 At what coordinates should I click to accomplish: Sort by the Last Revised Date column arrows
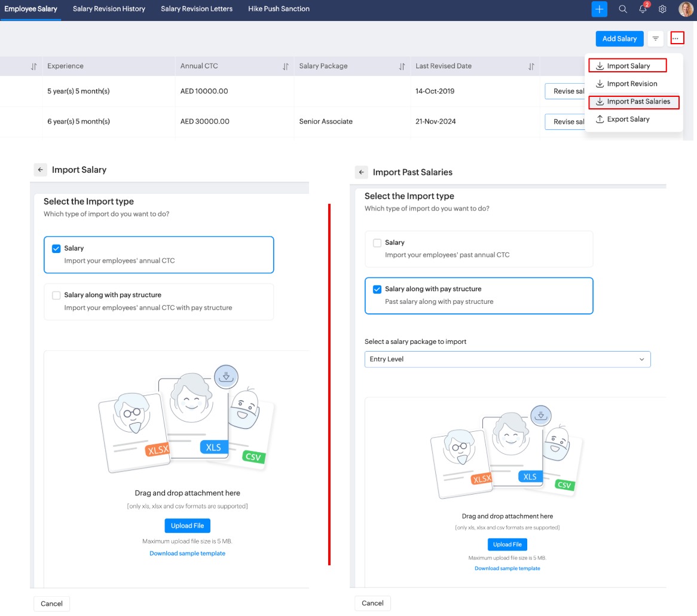[531, 66]
